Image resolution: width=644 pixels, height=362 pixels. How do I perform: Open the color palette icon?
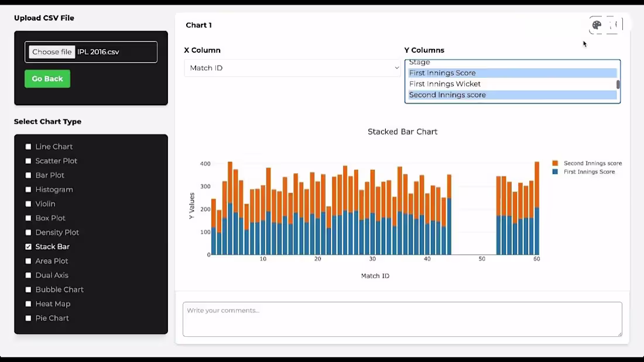[x=596, y=25]
